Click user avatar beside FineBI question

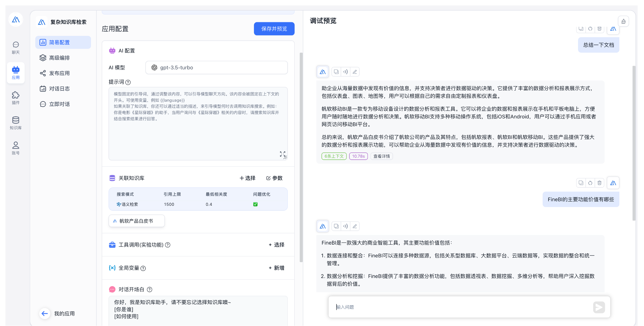[613, 183]
